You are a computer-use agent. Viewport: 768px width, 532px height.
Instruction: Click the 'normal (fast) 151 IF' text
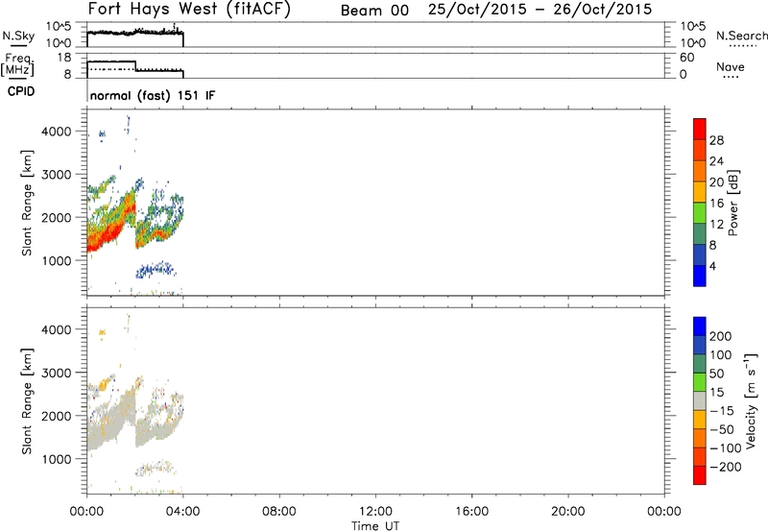click(153, 95)
